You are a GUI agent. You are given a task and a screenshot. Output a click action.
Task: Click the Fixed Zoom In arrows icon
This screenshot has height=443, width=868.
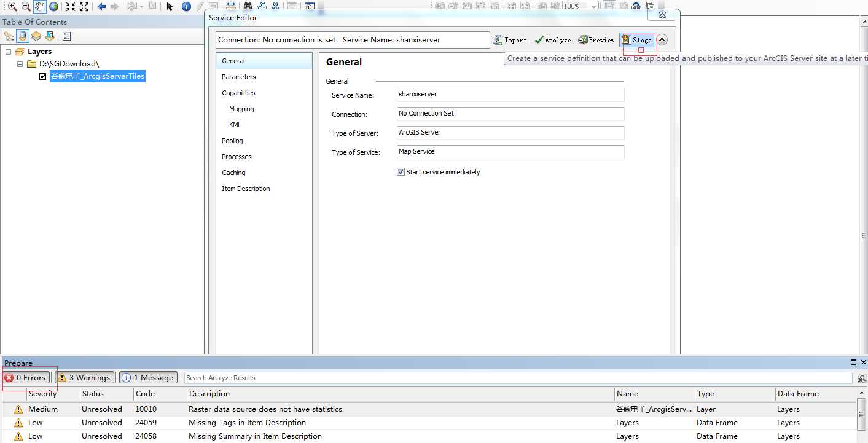click(71, 7)
